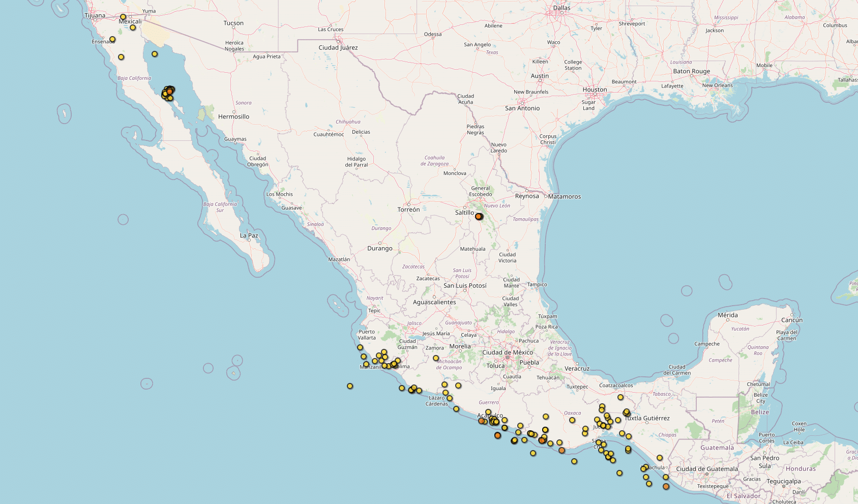Select the yellow marker in northern Gulf of California
The image size is (858, 504).
155,54
